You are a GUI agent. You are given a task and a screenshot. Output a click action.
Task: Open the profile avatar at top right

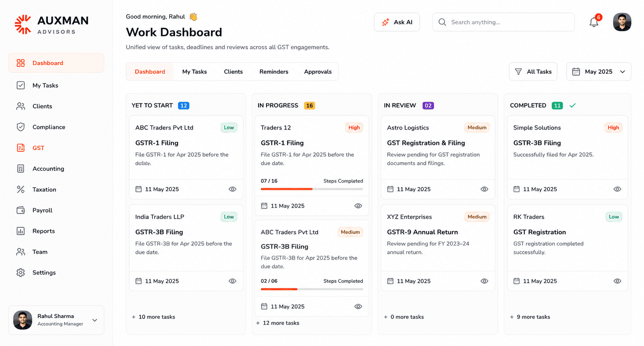(x=622, y=22)
